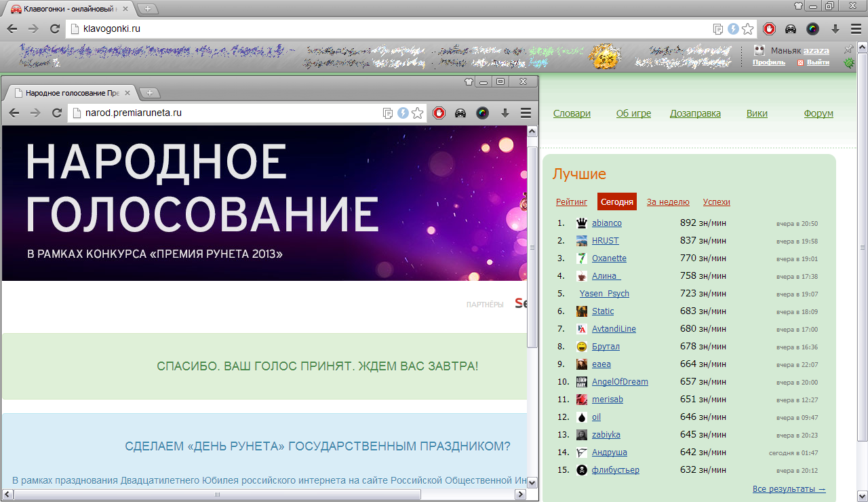This screenshot has height=502, width=868.
Task: Open abianco's profile in the ranking
Action: [606, 223]
